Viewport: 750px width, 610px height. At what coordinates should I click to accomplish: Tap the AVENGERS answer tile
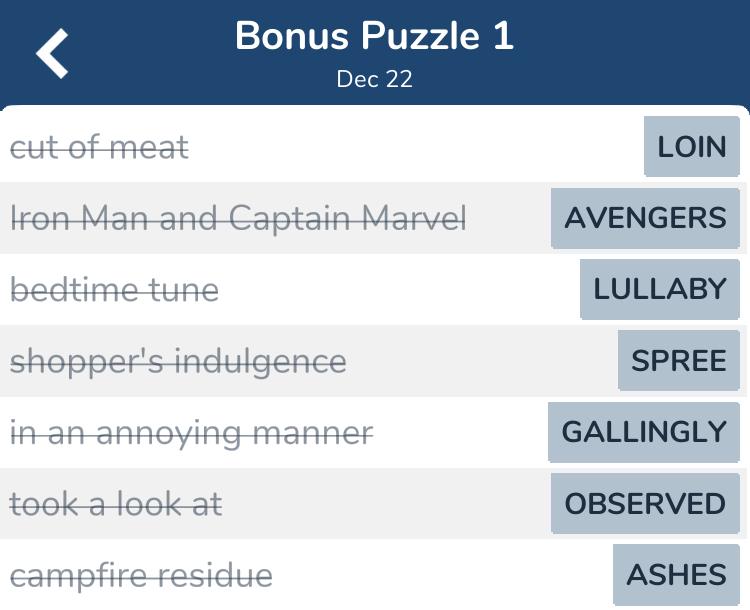click(645, 218)
